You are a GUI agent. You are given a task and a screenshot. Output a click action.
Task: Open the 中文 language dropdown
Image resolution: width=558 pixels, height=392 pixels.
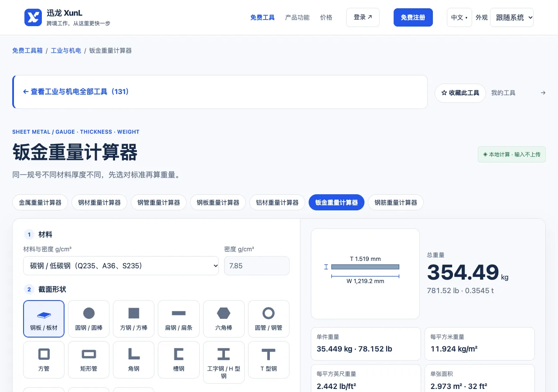459,17
